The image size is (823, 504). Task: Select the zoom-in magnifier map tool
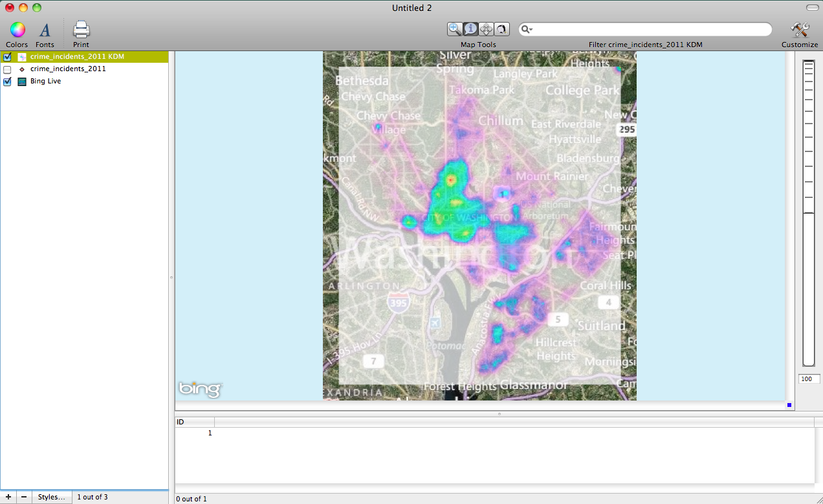[x=455, y=29]
